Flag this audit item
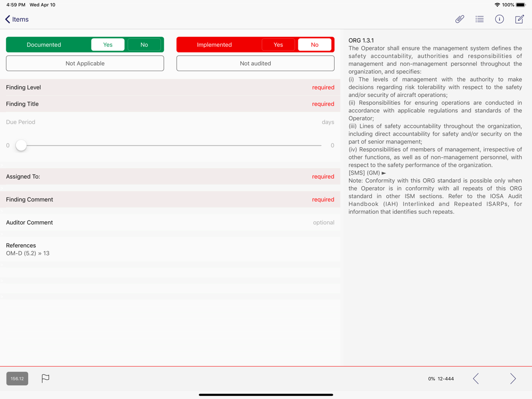Screen dimensions: 532x399 (45, 378)
